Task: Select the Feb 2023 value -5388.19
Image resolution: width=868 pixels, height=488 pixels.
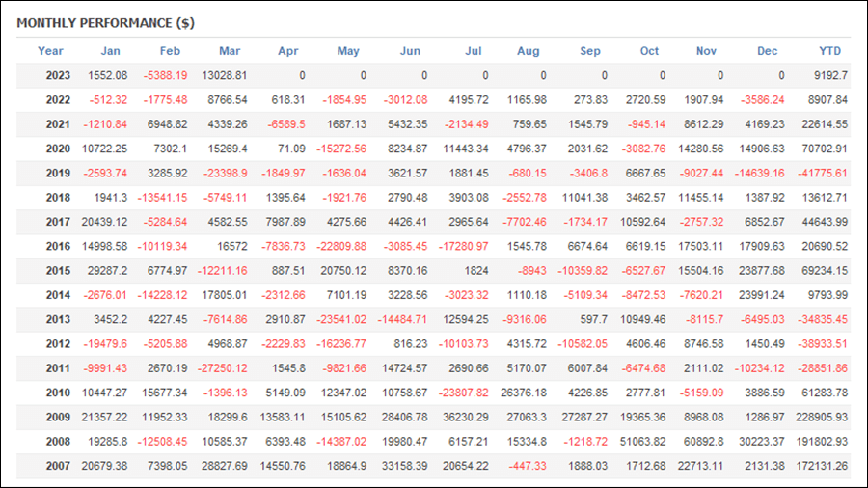Action: coord(165,75)
